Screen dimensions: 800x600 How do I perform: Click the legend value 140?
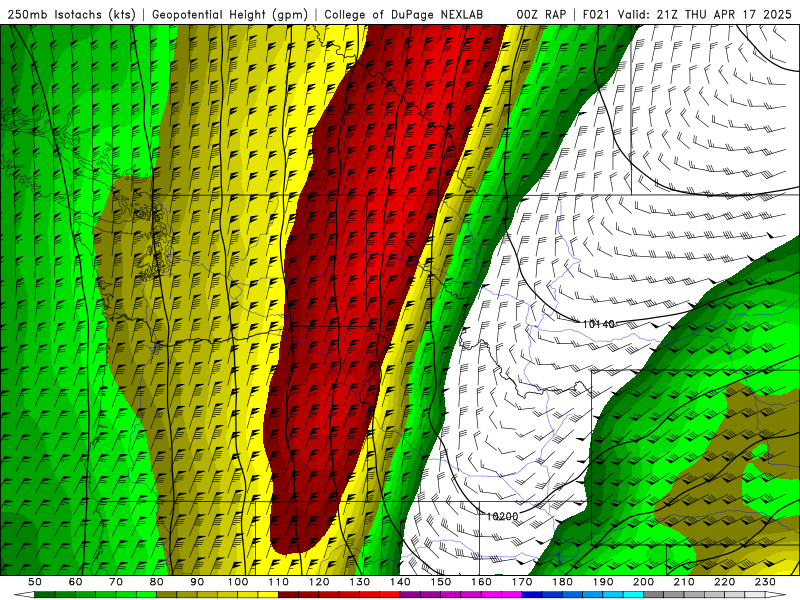pyautogui.click(x=401, y=582)
